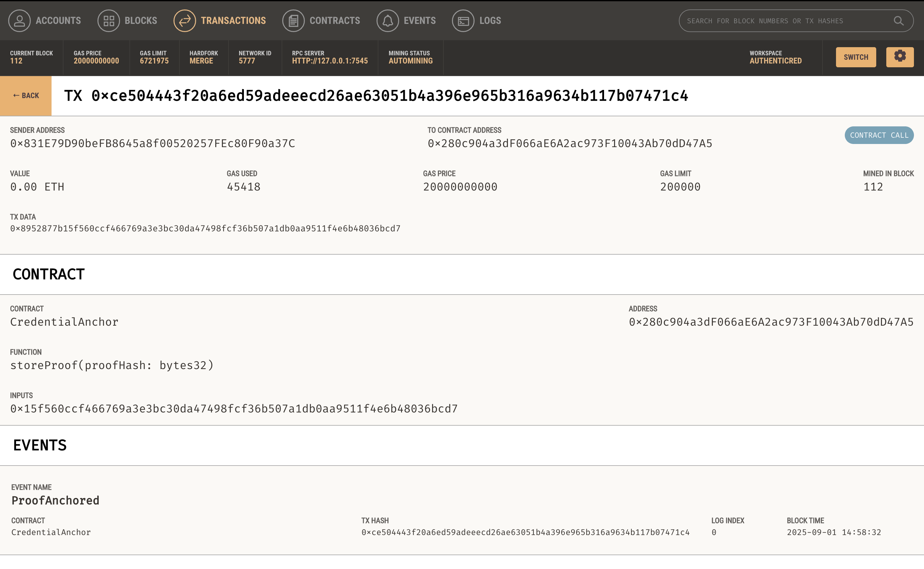Click the Transactions arrows icon
Image resolution: width=924 pixels, height=569 pixels.
184,21
